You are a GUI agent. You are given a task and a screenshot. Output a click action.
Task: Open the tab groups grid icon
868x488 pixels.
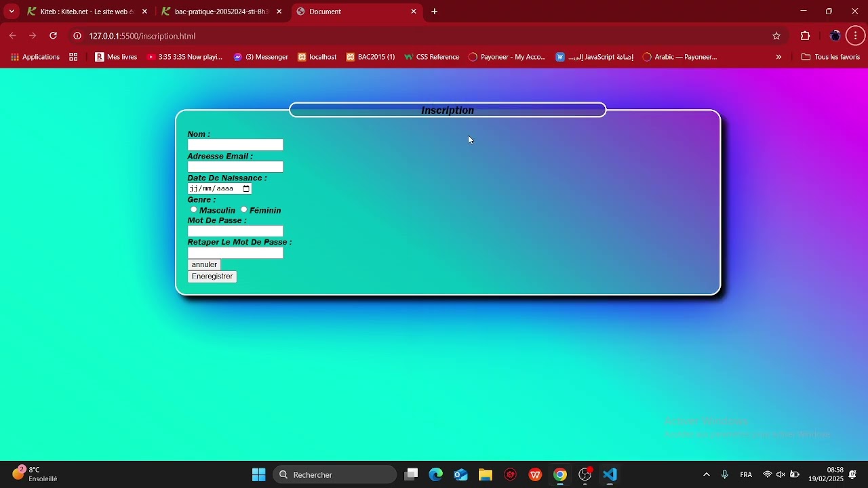pos(73,57)
